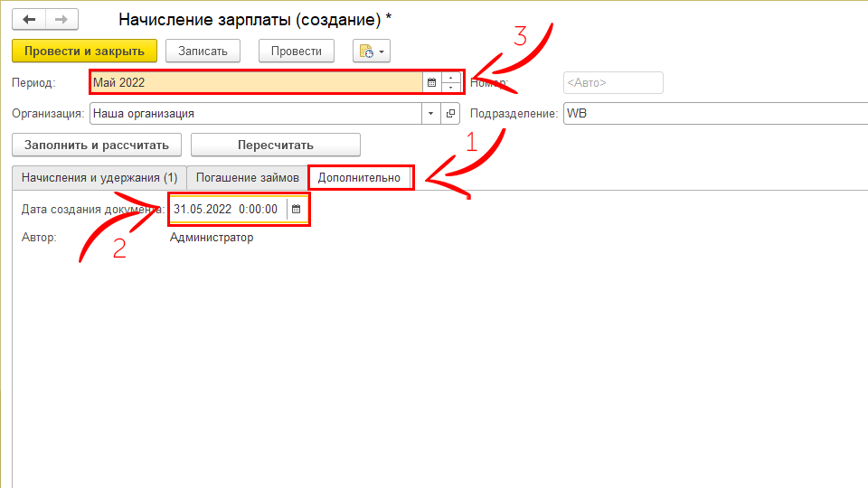This screenshot has height=488, width=868.
Task: Click the Записать button
Action: [209, 52]
